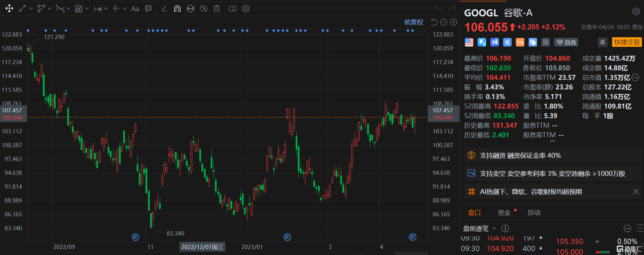Select the comment bubble note tool

coord(148,9)
